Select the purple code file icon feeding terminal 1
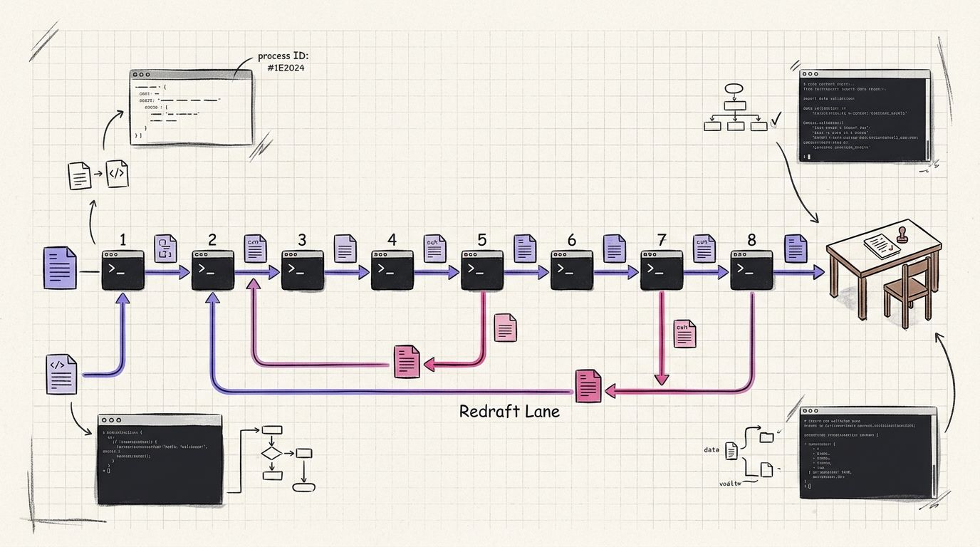The height and width of the screenshot is (547, 980). click(x=61, y=374)
